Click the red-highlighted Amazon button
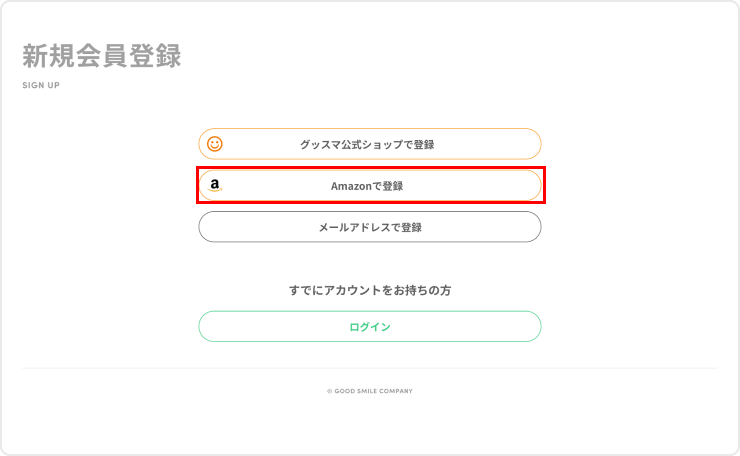 [369, 186]
